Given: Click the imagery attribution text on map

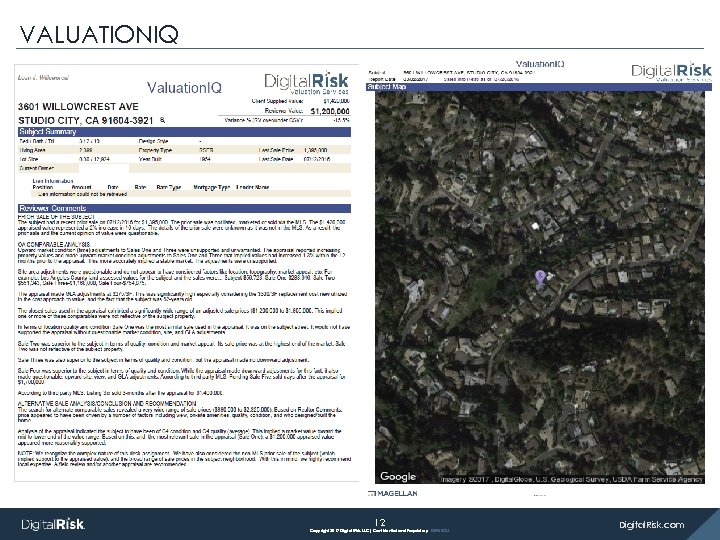Looking at the screenshot, I should click(x=572, y=479).
